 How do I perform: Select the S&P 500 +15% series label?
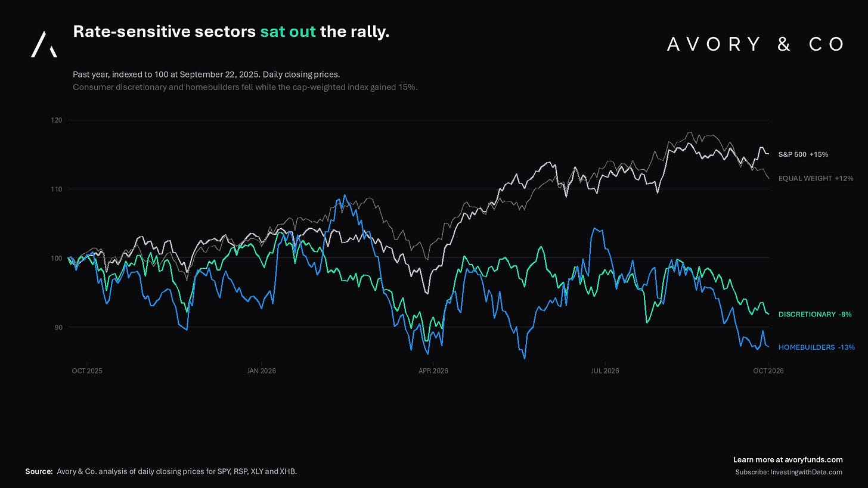(803, 154)
